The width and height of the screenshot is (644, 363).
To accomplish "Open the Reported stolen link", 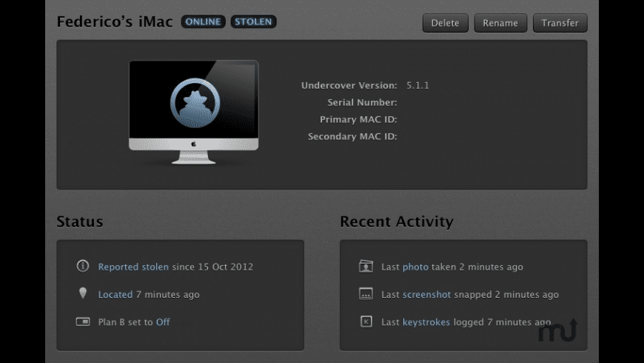I will click(133, 267).
